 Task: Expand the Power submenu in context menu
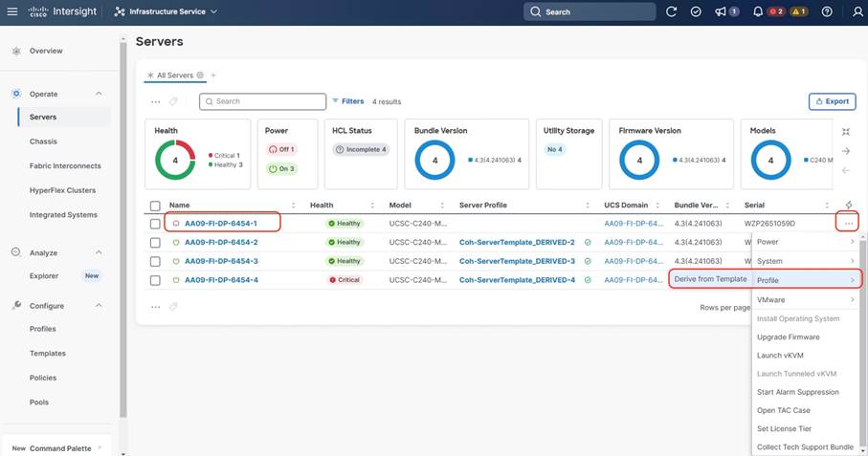[804, 242]
